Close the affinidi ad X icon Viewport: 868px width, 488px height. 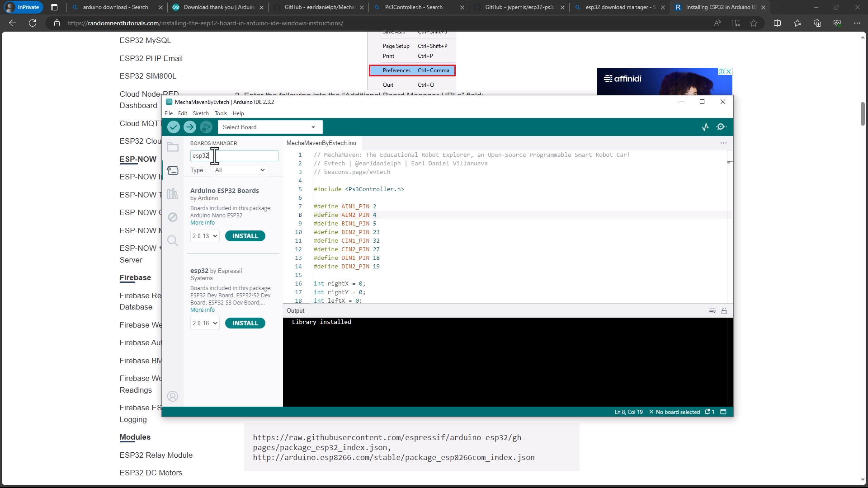[x=729, y=71]
